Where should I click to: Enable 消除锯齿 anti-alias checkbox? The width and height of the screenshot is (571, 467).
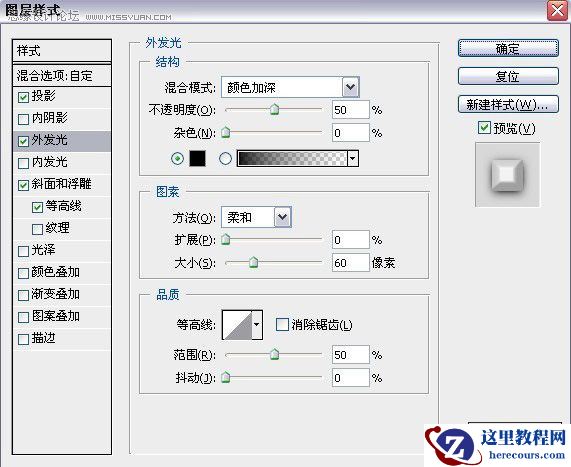point(282,325)
